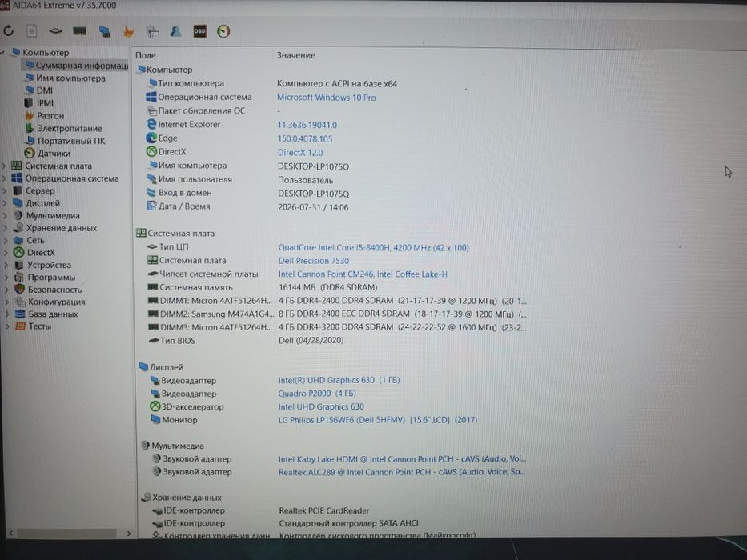Click the sidebar scrollbar right arrow
Image resolution: width=747 pixels, height=560 pixels.
128,534
